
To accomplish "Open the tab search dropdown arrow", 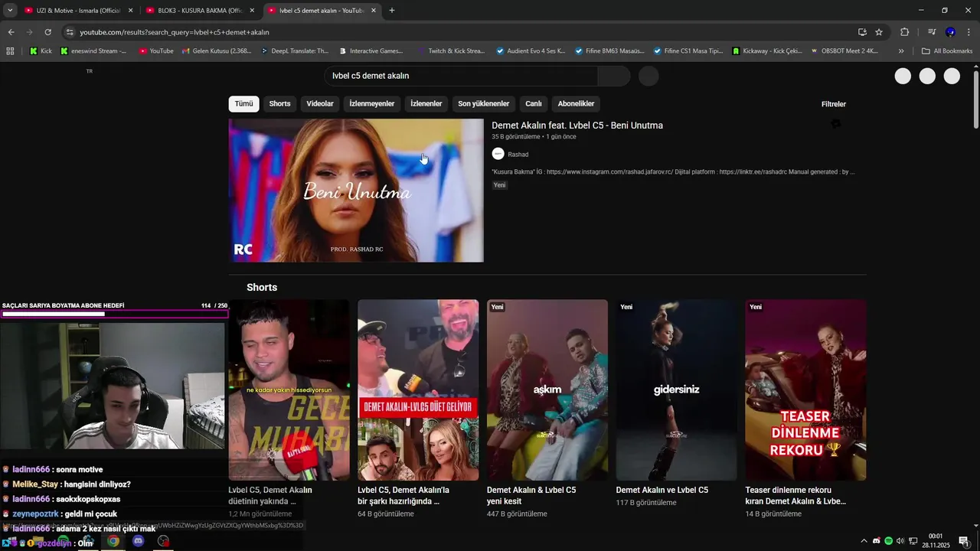I will click(10, 10).
